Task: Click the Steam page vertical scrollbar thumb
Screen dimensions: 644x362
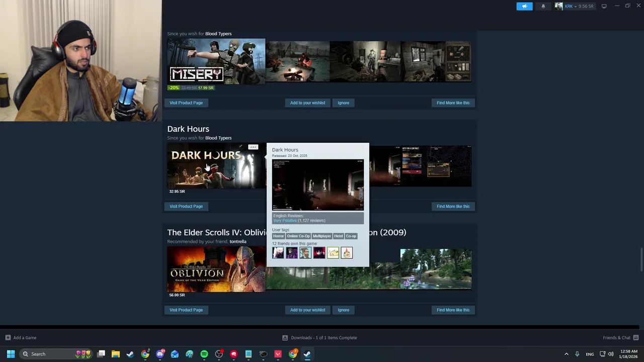Action: click(x=641, y=259)
